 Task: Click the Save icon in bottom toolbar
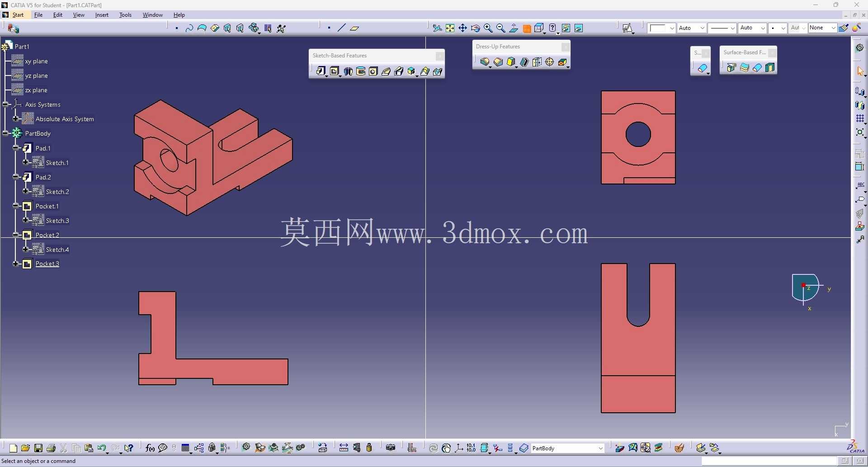pyautogui.click(x=38, y=448)
